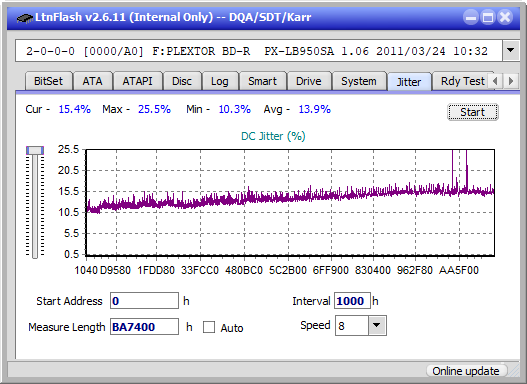Viewport: 527px width, 384px height.
Task: Click the Avg value 13.9%
Action: pos(315,109)
